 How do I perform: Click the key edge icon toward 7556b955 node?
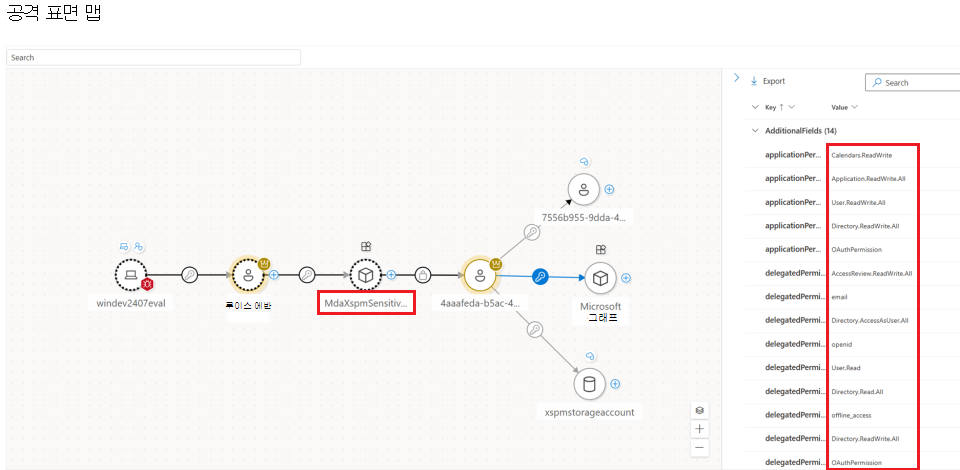533,232
